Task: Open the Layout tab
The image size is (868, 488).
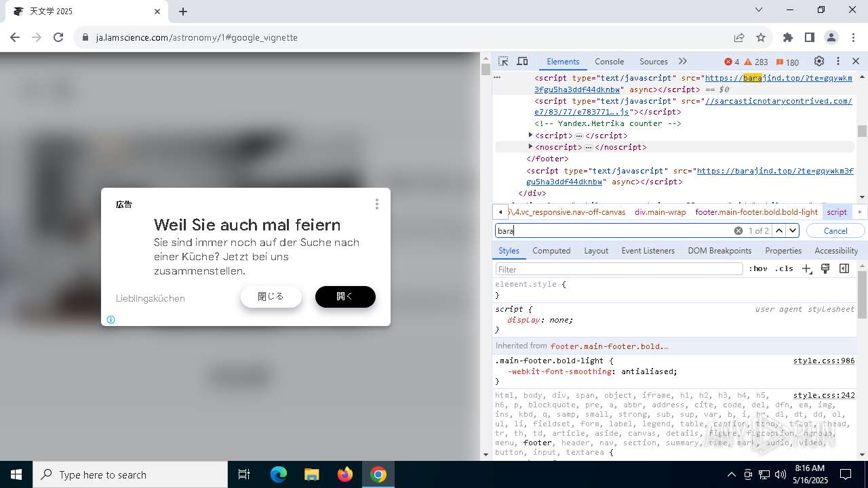Action: click(596, 251)
